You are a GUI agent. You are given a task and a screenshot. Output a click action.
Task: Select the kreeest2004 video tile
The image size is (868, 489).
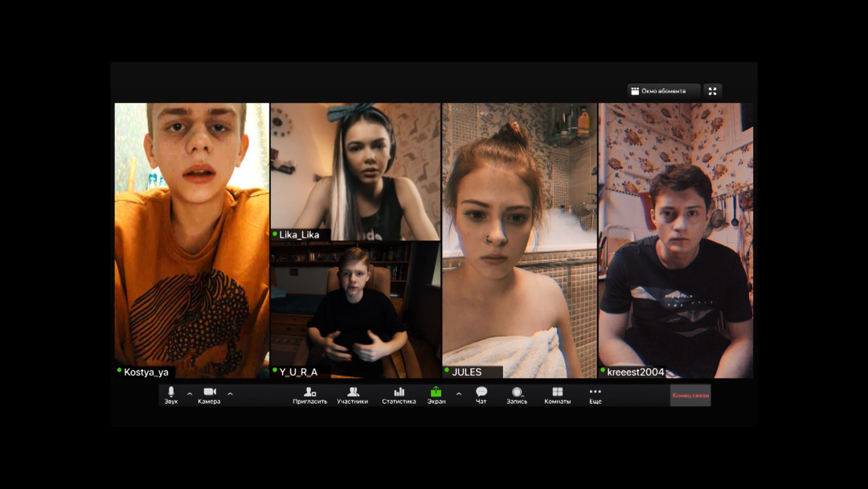pyautogui.click(x=675, y=240)
